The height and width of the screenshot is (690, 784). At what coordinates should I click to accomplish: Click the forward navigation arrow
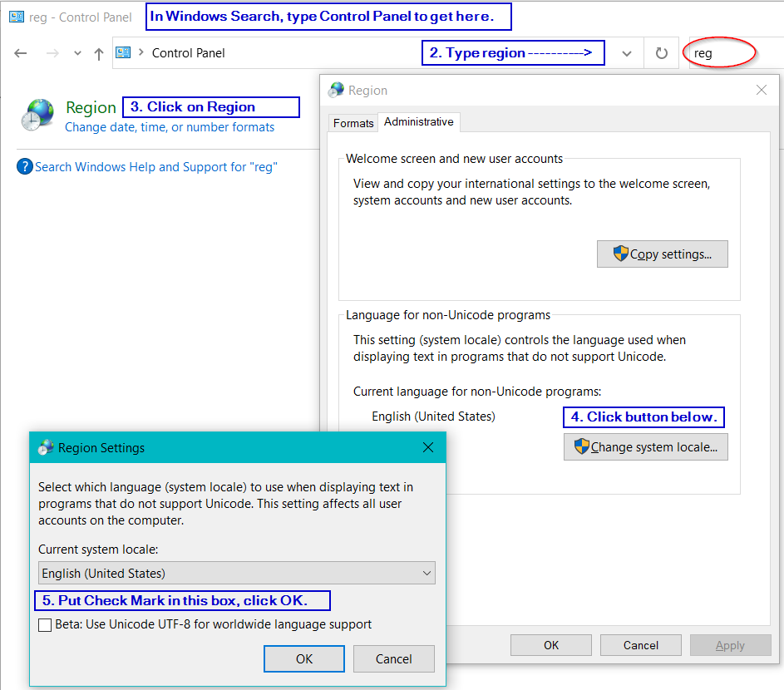pyautogui.click(x=52, y=53)
